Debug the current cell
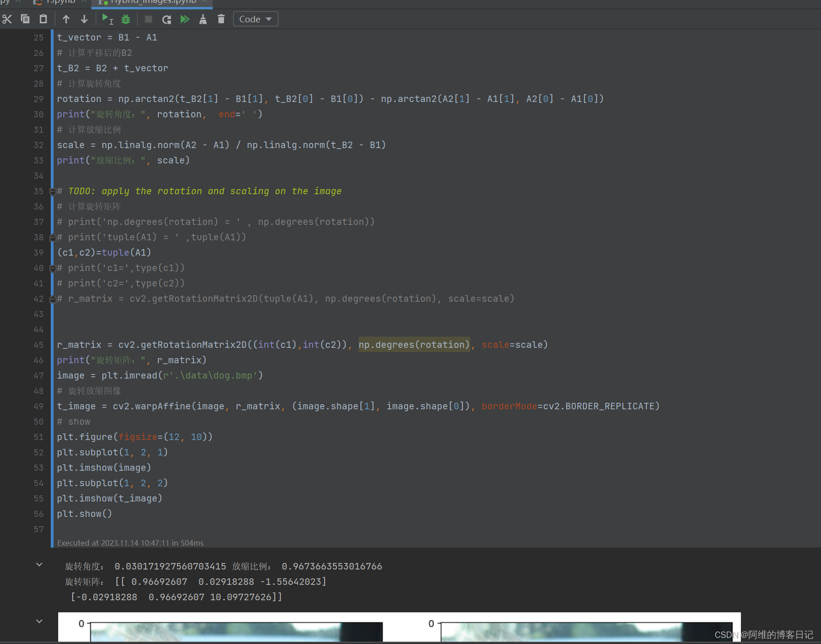The image size is (821, 644). point(125,19)
